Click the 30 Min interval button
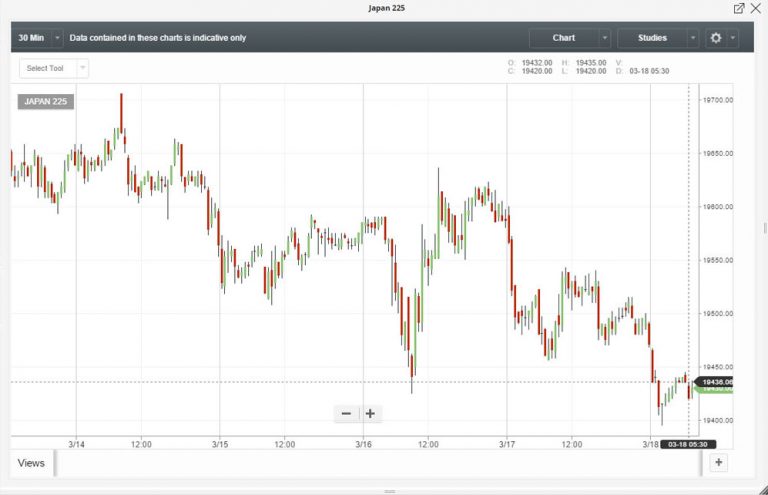The height and width of the screenshot is (495, 768). pyautogui.click(x=31, y=38)
